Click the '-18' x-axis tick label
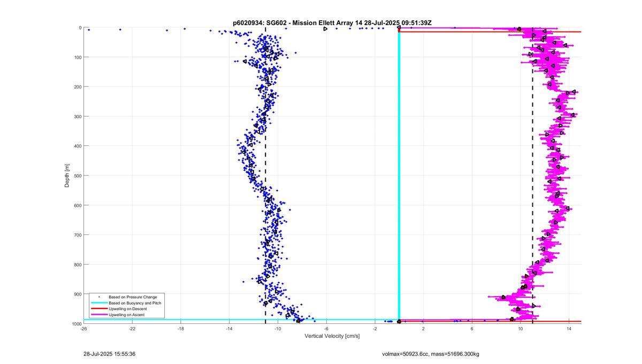This screenshot has width=642, height=364. [x=181, y=329]
